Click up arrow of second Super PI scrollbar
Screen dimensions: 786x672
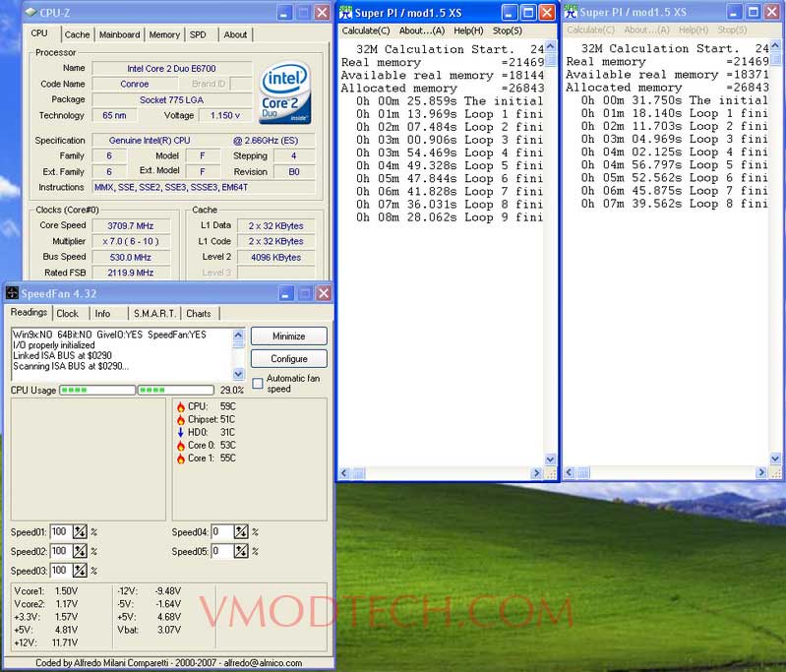[x=775, y=45]
